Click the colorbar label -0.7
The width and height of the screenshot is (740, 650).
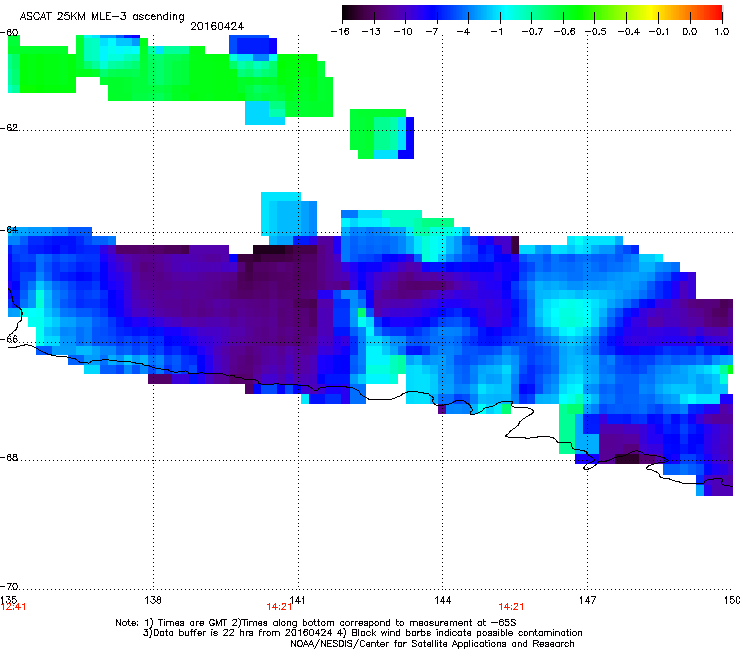(532, 32)
